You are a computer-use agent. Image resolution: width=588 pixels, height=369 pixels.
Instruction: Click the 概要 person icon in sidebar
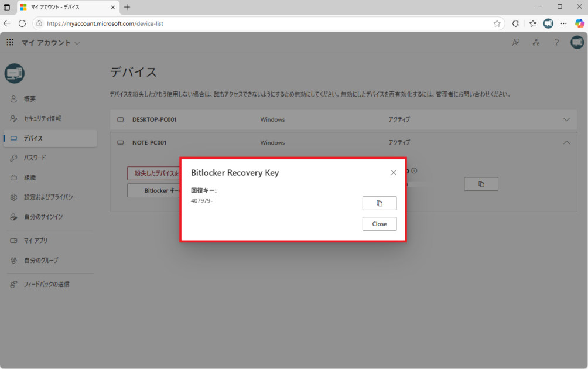(x=13, y=99)
